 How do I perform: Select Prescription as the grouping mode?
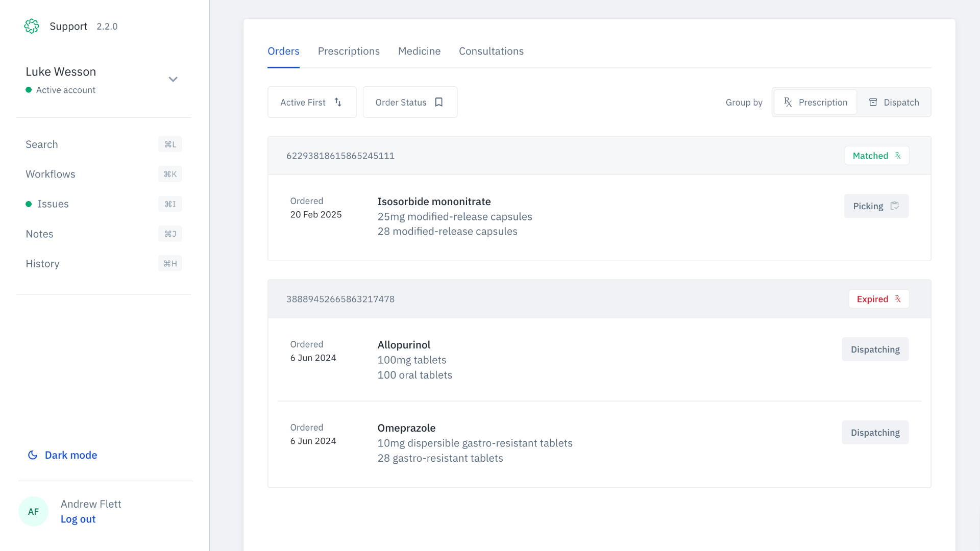point(815,102)
